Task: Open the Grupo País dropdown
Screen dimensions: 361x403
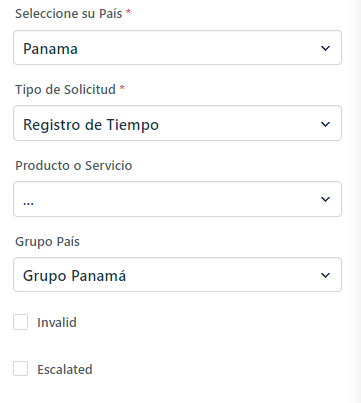Action: point(177,275)
